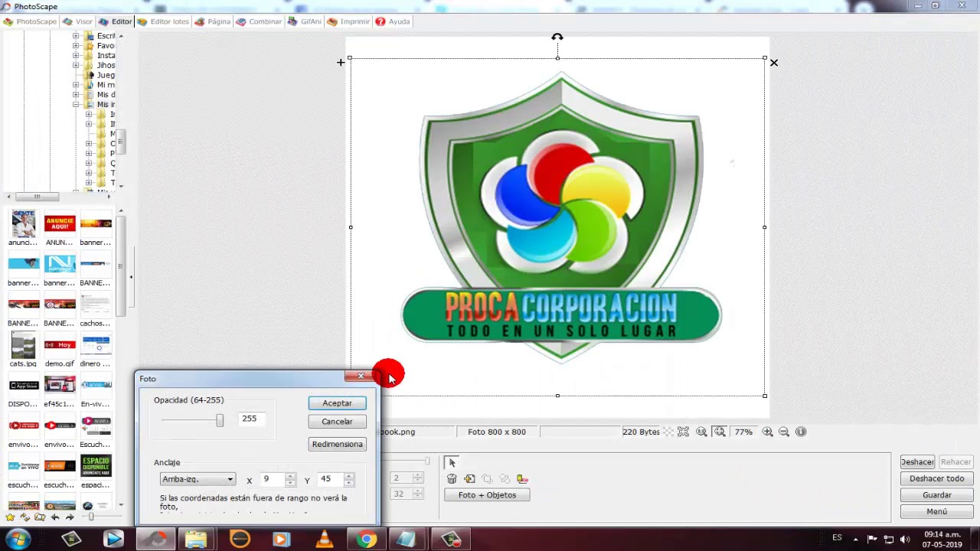Viewport: 980px width, 551px height.
Task: Click the X coordinate spinner arrows
Action: 290,479
